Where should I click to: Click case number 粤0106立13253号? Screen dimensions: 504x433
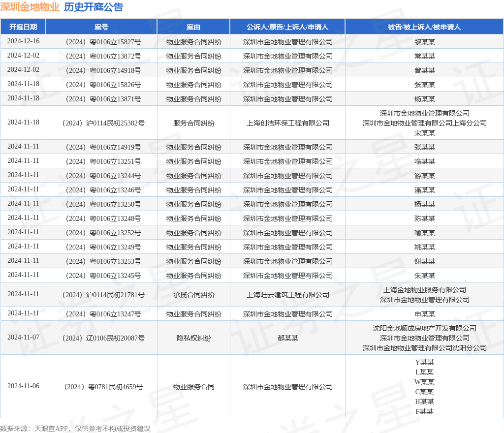pos(103,261)
